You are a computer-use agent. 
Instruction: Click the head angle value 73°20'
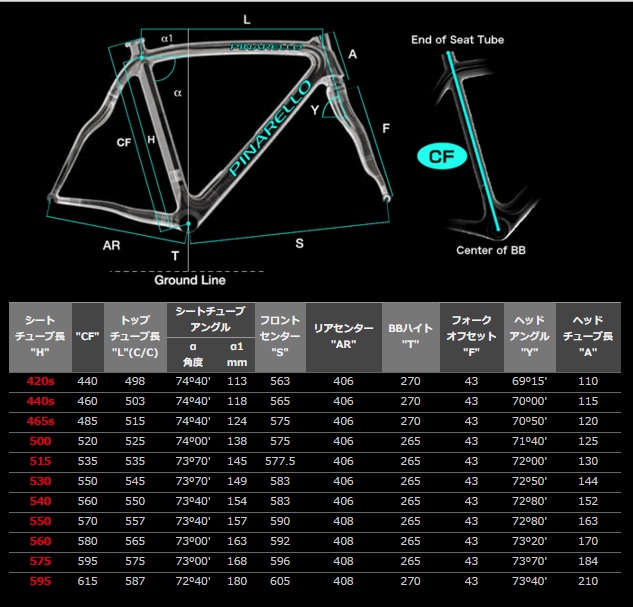(529, 541)
